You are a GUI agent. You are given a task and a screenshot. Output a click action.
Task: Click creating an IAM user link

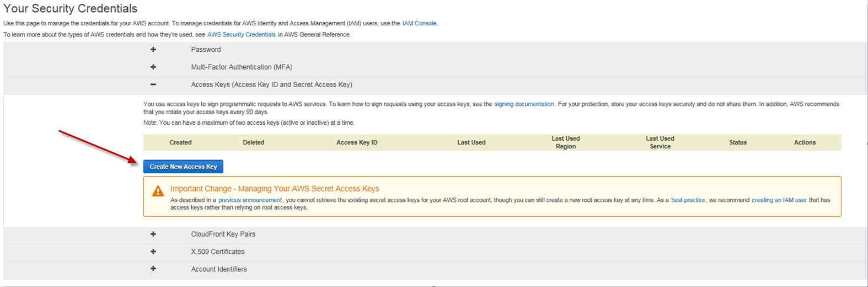pyautogui.click(x=779, y=200)
